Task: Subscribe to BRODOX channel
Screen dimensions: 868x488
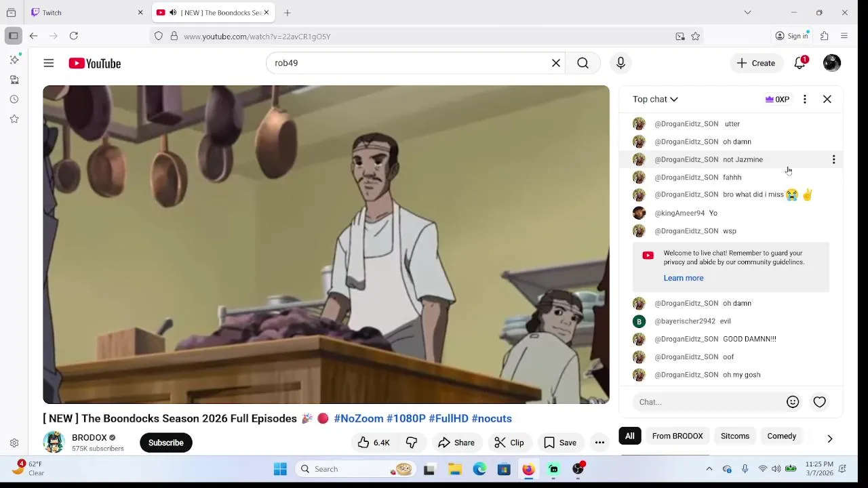Action: coord(165,443)
